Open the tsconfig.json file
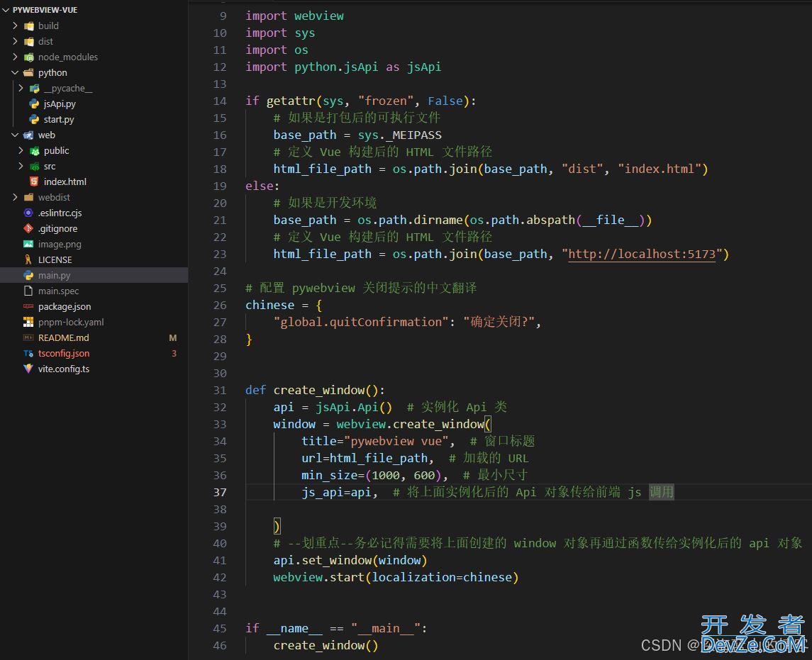Screen dimensions: 812x660 click(x=64, y=353)
